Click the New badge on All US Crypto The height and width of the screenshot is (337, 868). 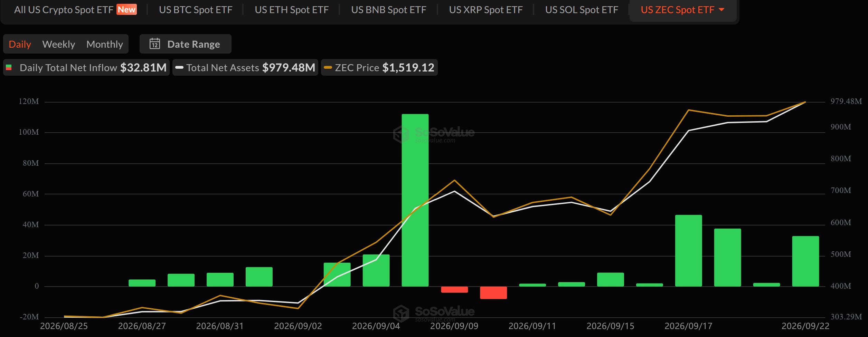127,9
